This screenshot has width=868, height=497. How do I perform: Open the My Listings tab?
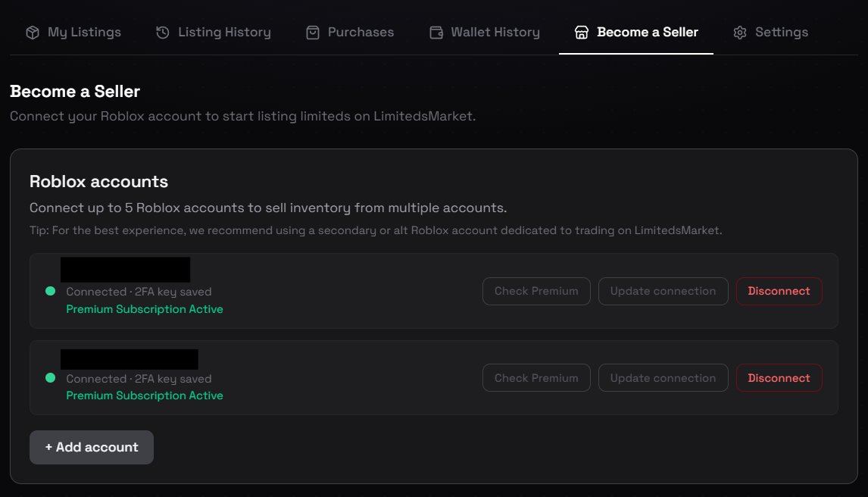point(73,32)
